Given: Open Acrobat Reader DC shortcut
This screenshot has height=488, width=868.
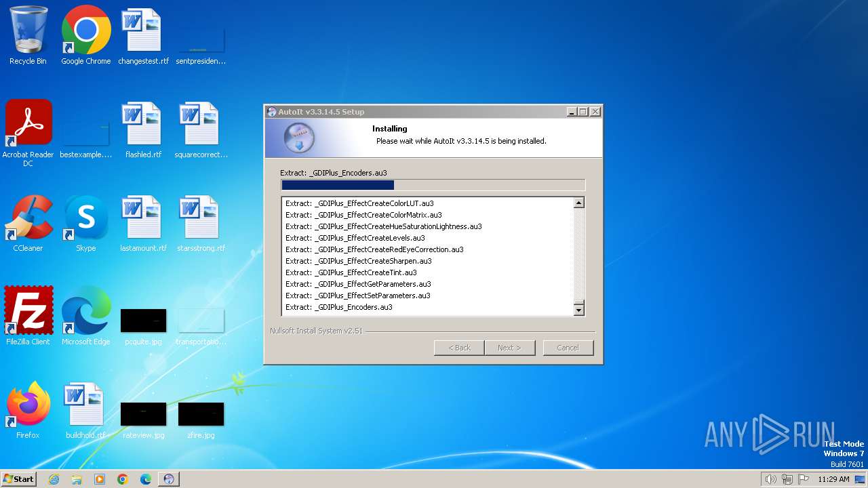Looking at the screenshot, I should (x=28, y=134).
